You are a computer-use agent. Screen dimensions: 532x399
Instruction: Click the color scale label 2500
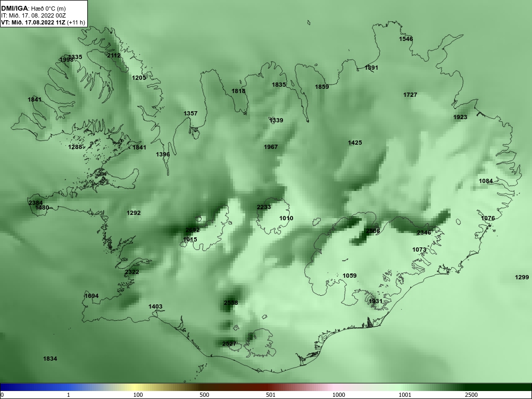[471, 395]
